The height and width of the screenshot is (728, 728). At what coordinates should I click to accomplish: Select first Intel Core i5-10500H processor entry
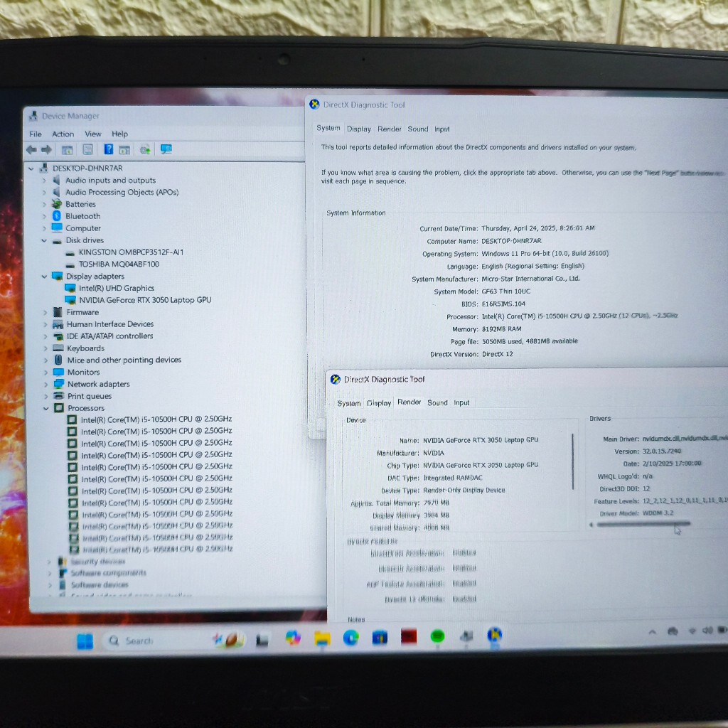(x=156, y=419)
